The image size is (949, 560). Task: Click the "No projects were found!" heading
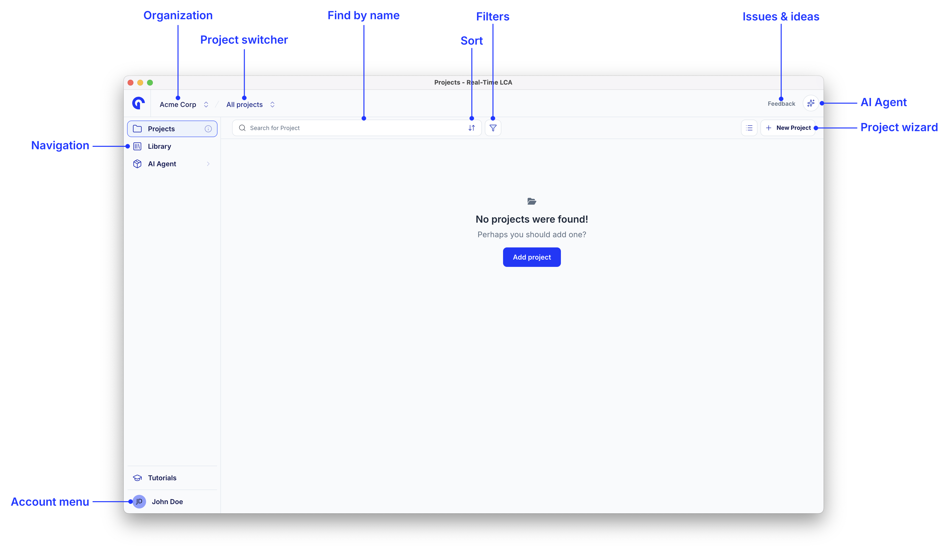pos(532,219)
